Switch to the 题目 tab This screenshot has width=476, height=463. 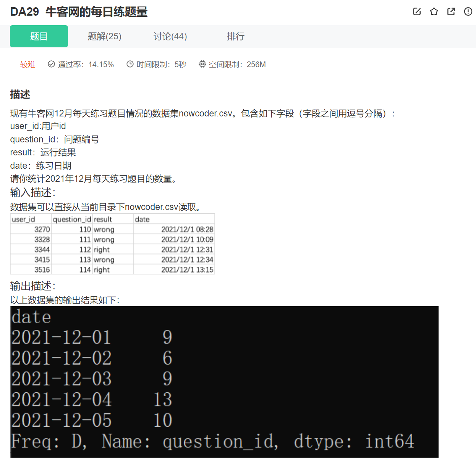tap(39, 36)
